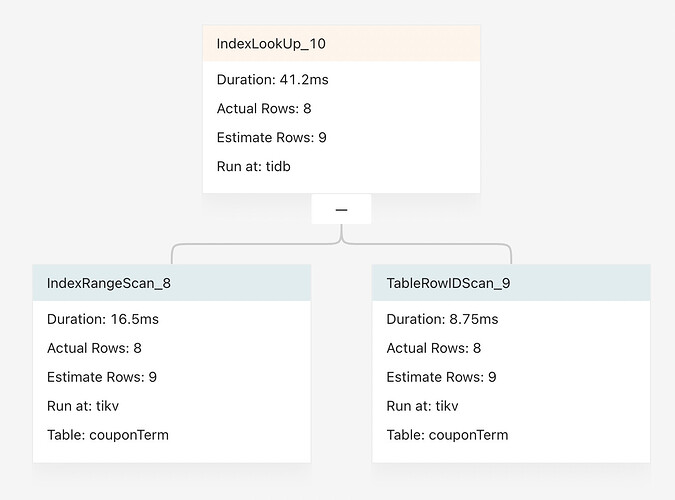Click Estimate Rows in the IndexRangeScan_8 node

(102, 377)
